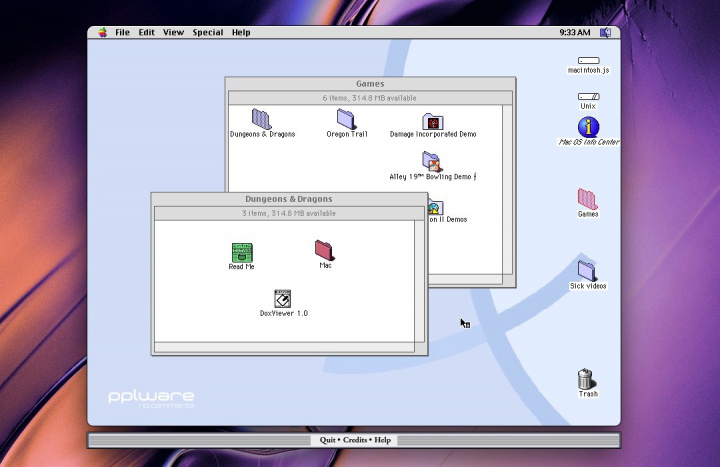The height and width of the screenshot is (467, 720).
Task: Open the Sick videos desktop folder
Action: (587, 270)
